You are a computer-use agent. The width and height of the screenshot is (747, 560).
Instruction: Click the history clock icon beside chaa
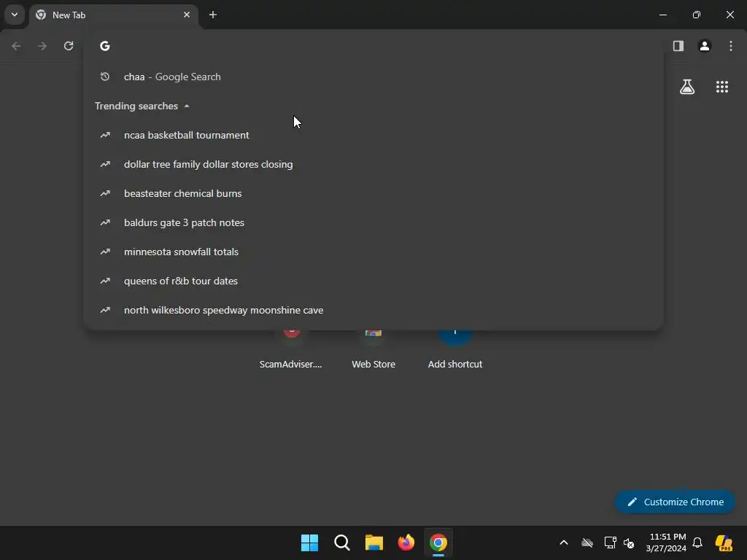[x=105, y=77]
